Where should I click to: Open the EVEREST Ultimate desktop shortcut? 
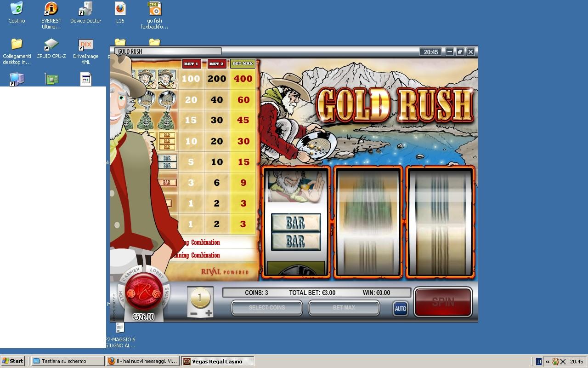tap(51, 15)
